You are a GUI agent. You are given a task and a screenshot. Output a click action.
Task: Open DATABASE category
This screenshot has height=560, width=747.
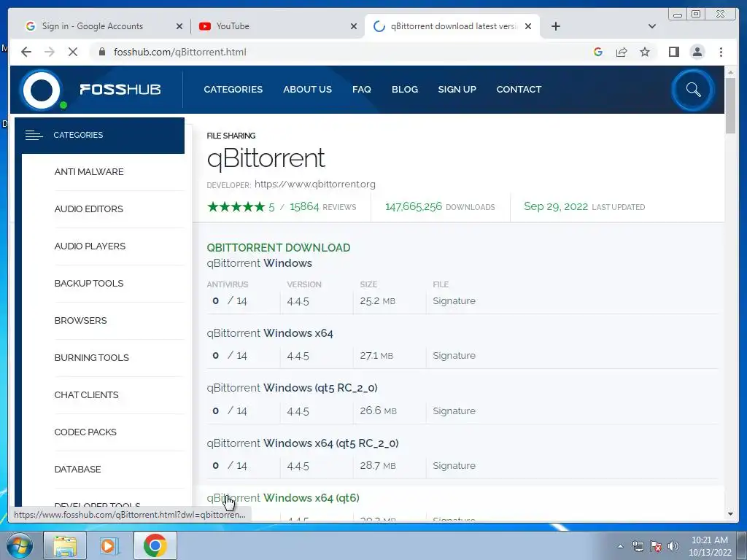tap(77, 469)
